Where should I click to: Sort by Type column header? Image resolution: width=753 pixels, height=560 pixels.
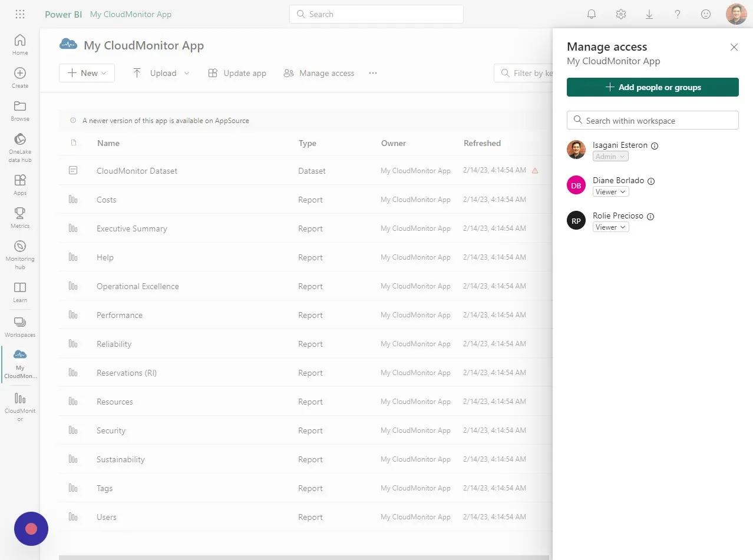(x=307, y=143)
